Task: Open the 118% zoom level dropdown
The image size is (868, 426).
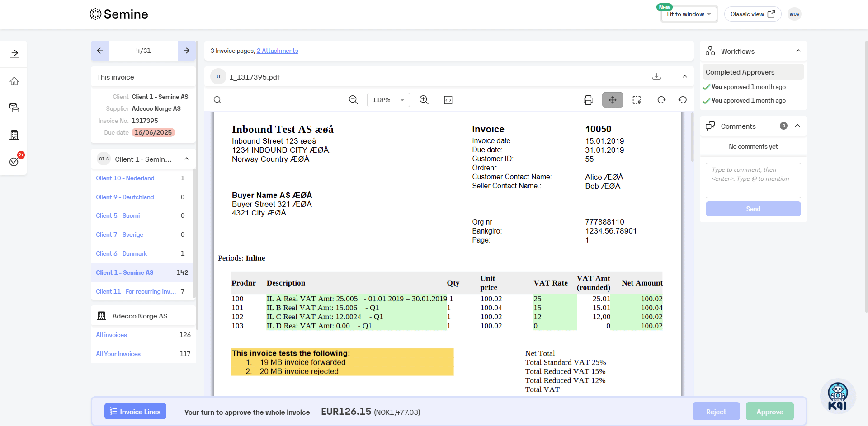Action: click(389, 100)
